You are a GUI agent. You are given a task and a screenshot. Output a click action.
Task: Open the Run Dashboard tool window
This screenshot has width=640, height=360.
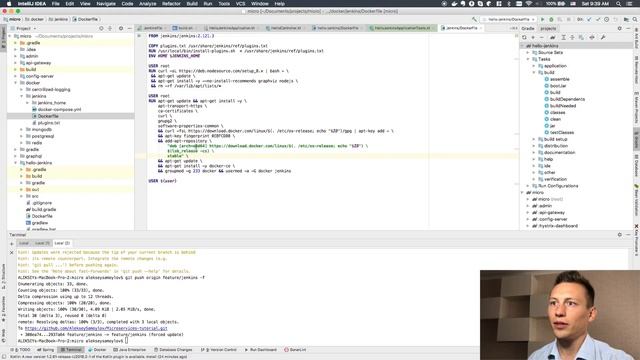[260, 350]
